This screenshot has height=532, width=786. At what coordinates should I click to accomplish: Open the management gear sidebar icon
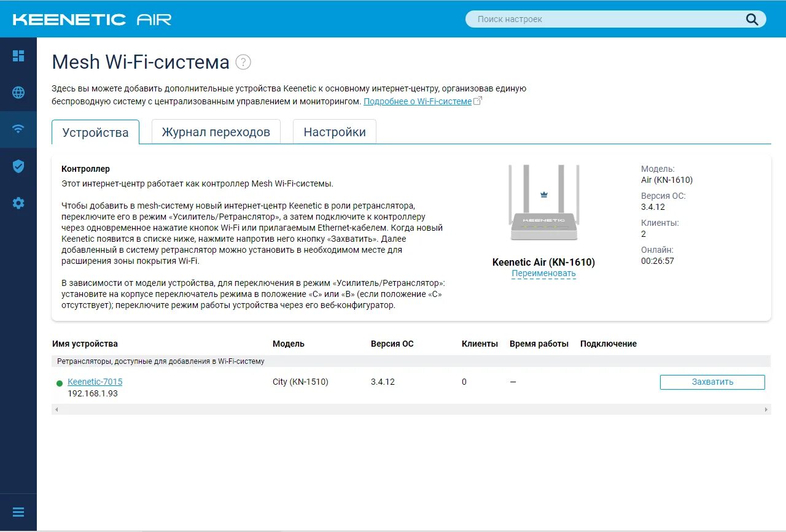coord(18,203)
